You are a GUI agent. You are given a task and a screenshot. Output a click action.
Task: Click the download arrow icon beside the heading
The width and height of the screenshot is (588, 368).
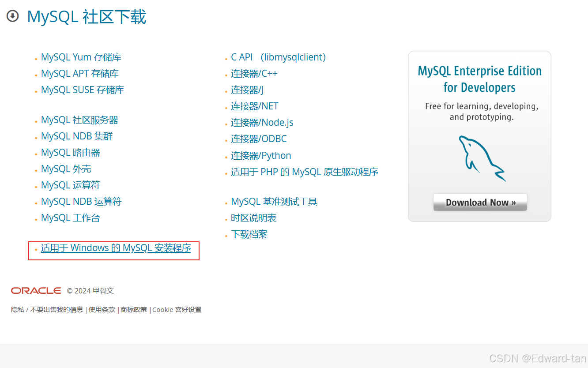[x=13, y=17]
